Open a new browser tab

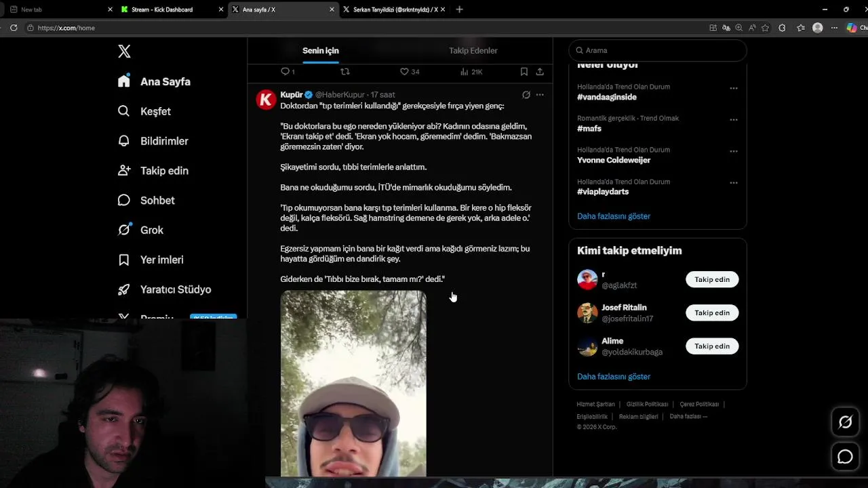pos(459,9)
